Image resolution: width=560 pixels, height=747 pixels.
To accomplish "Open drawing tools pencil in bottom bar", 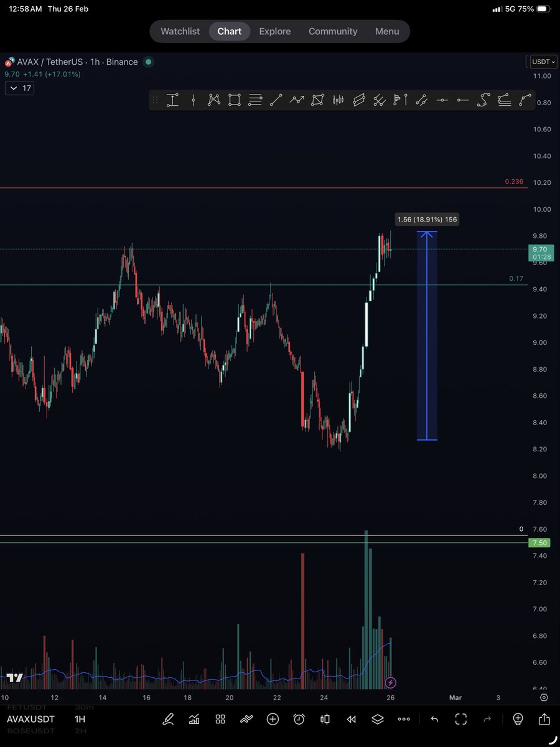I will click(168, 719).
